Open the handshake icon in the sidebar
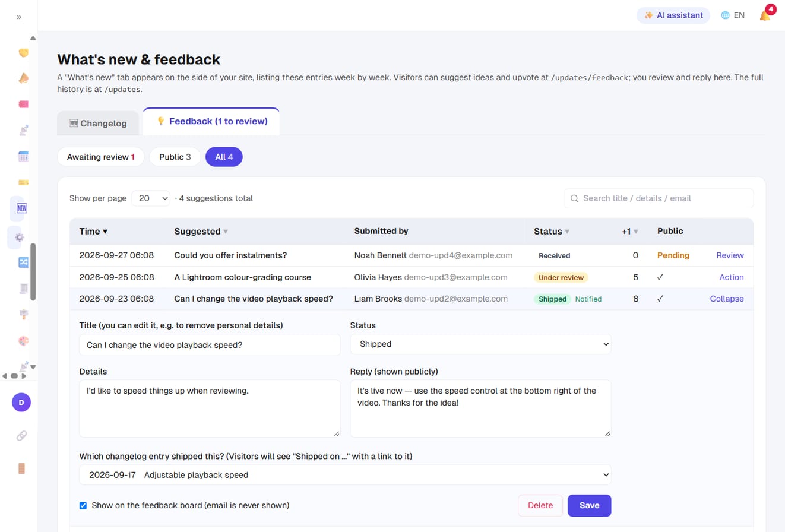 coord(24,52)
